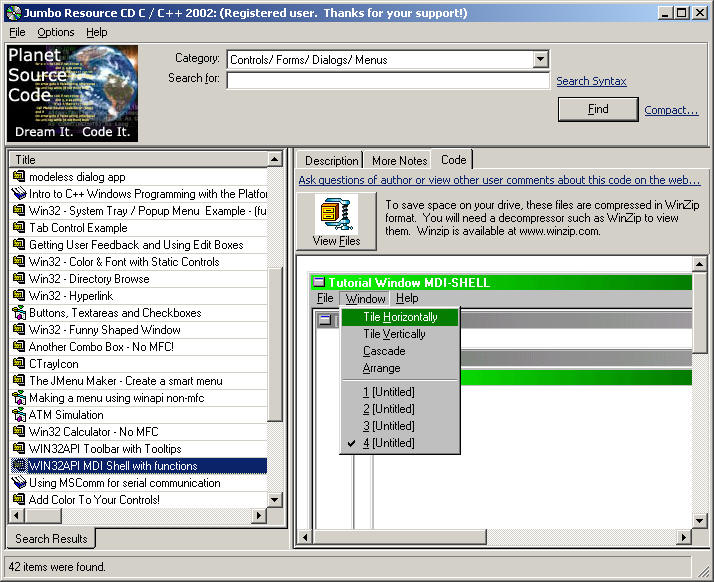Click the icon beside 'Another Combo Box - No MFC!'
The width and height of the screenshot is (714, 582).
19,346
